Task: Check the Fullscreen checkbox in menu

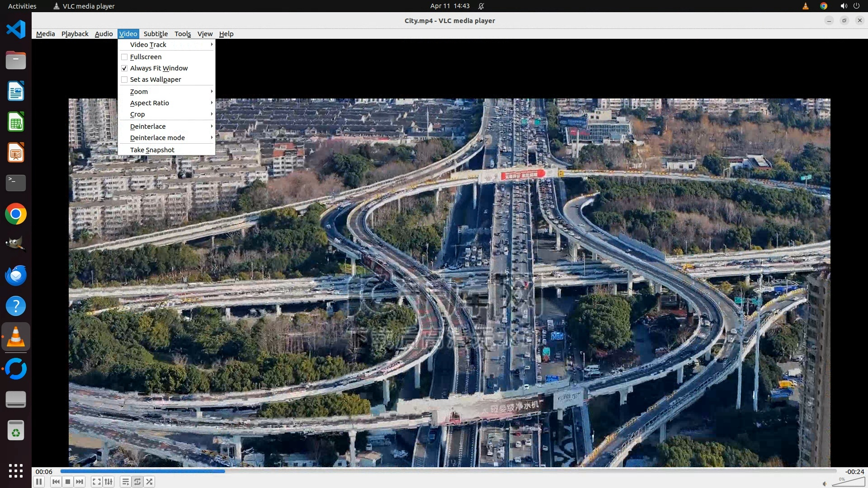Action: pos(124,57)
